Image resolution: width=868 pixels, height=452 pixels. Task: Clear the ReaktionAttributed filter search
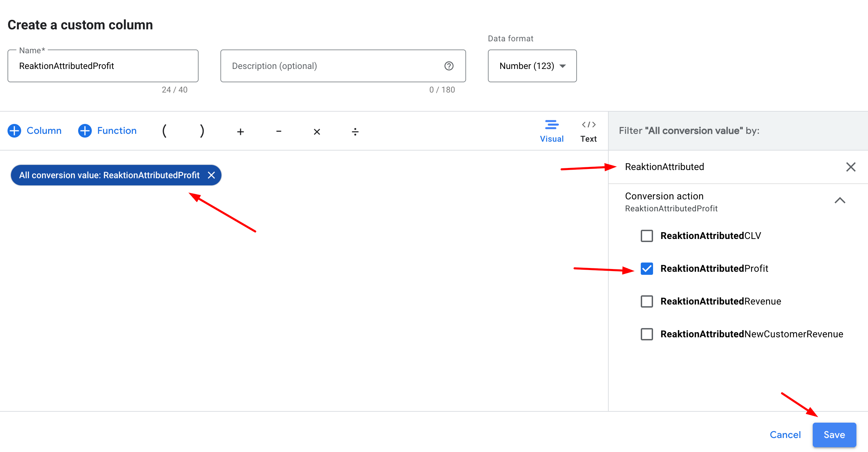pos(851,167)
